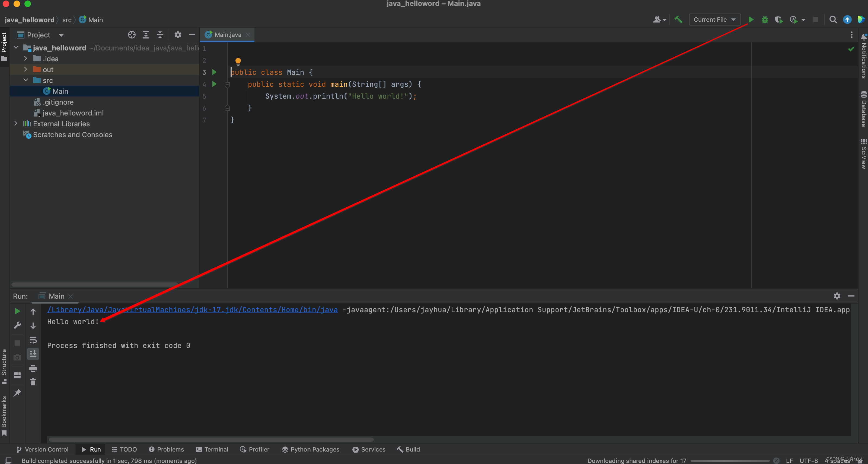
Task: Open the Run tab in bottom panel
Action: click(x=91, y=449)
